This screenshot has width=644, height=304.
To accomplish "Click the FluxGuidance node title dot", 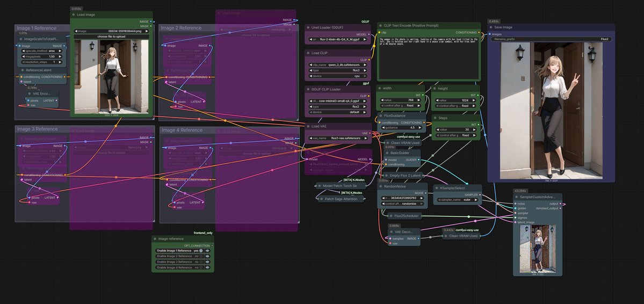I will [380, 116].
